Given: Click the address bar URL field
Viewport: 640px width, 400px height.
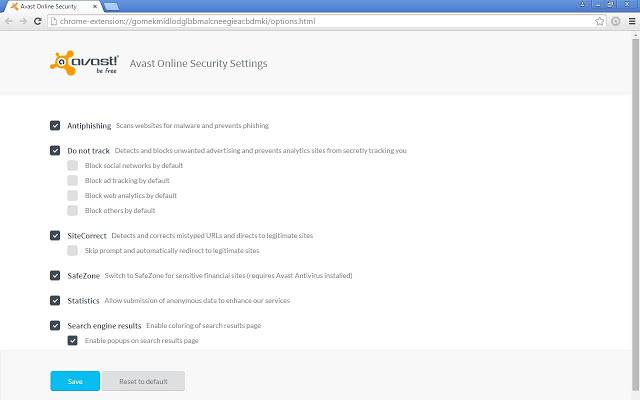Looking at the screenshot, I should [x=300, y=21].
